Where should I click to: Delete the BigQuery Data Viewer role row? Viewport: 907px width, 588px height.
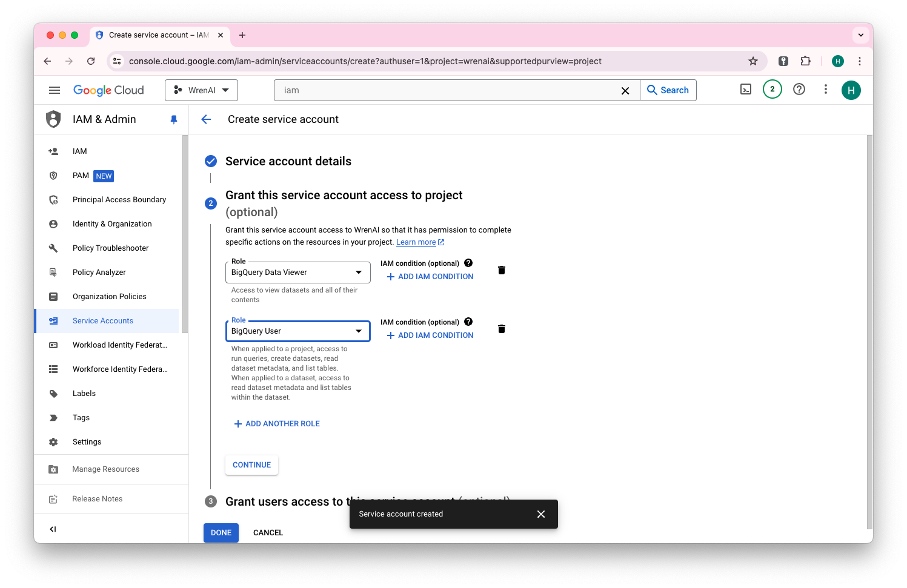point(502,270)
